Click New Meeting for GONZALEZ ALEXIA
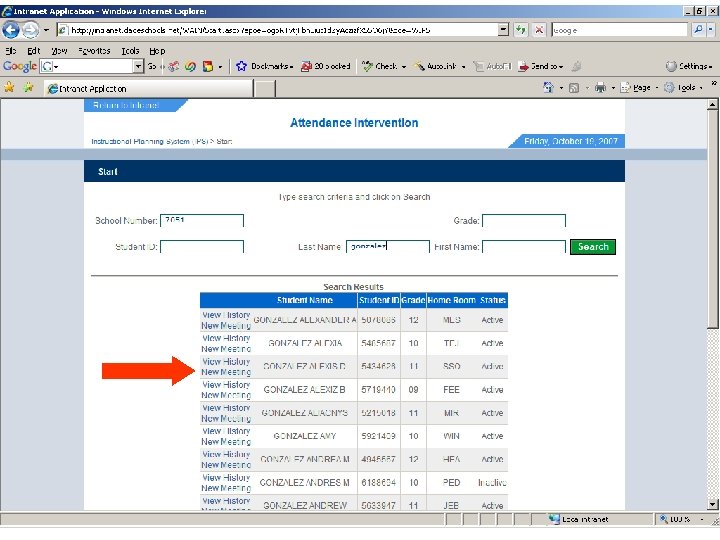 click(x=226, y=349)
